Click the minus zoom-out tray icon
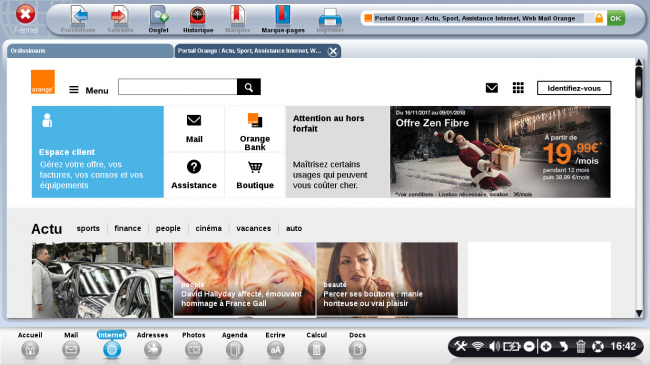 tap(529, 346)
